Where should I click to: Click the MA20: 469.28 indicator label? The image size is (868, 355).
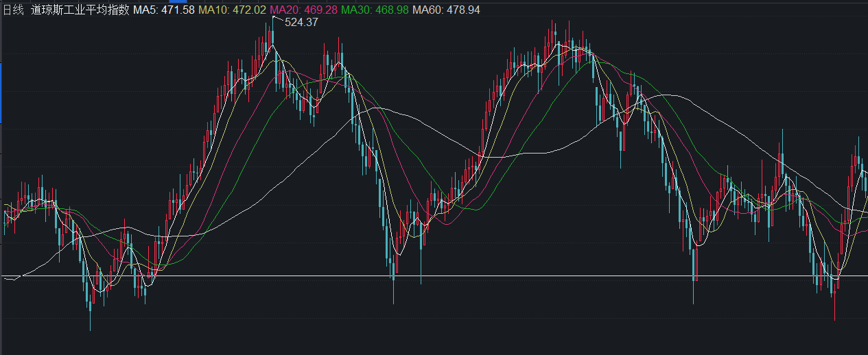304,10
